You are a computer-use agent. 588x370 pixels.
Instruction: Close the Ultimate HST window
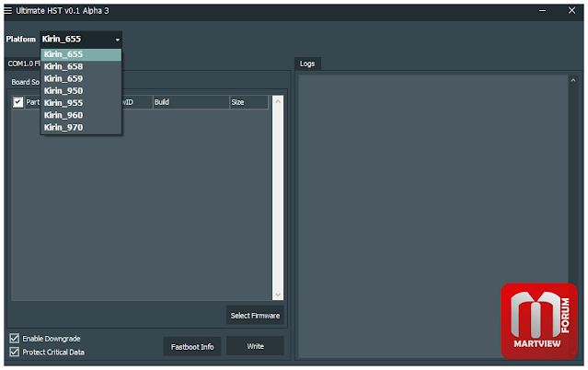coord(571,10)
